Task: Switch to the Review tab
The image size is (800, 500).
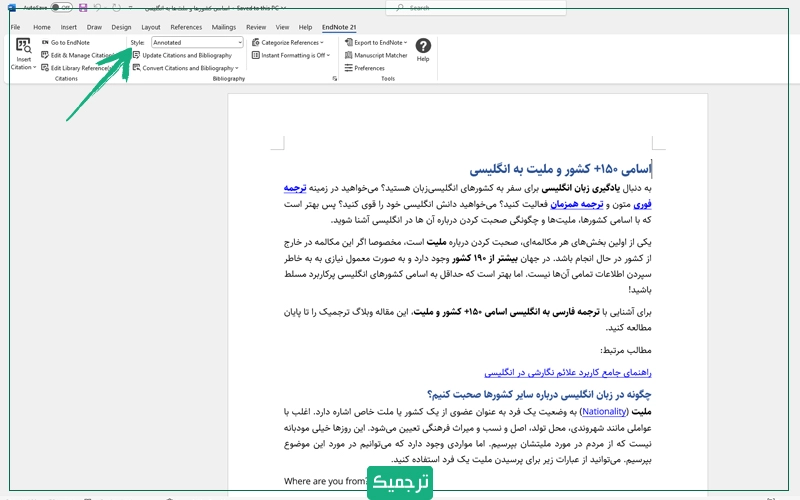Action: pyautogui.click(x=256, y=27)
